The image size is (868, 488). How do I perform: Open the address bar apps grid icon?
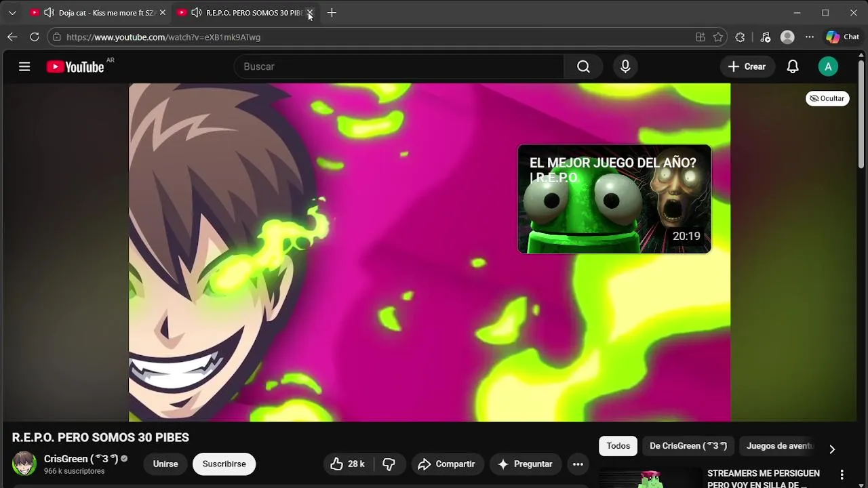pyautogui.click(x=701, y=37)
